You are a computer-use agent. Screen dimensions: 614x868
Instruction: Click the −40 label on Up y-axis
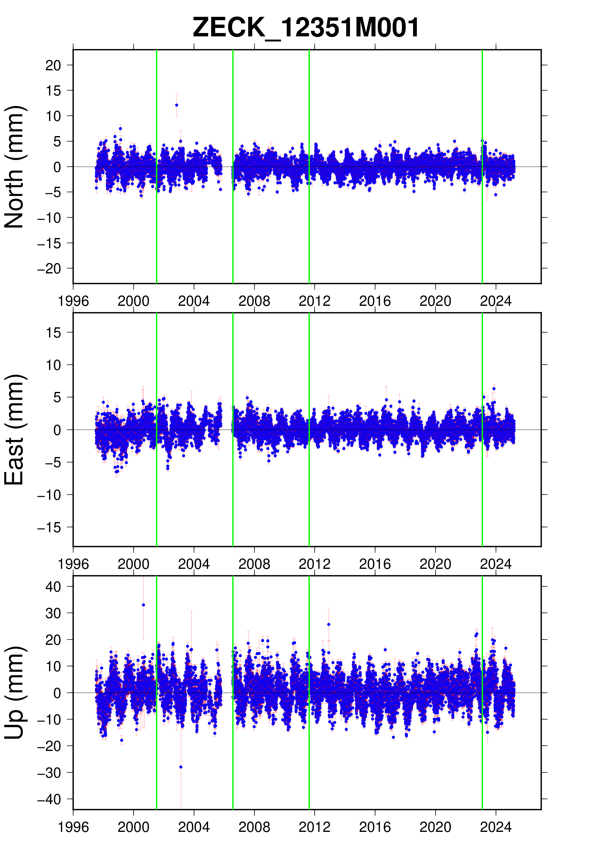tap(49, 799)
